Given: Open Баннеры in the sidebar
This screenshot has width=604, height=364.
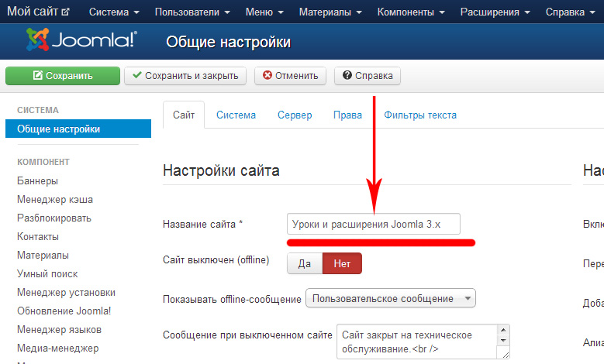Looking at the screenshot, I should [37, 180].
